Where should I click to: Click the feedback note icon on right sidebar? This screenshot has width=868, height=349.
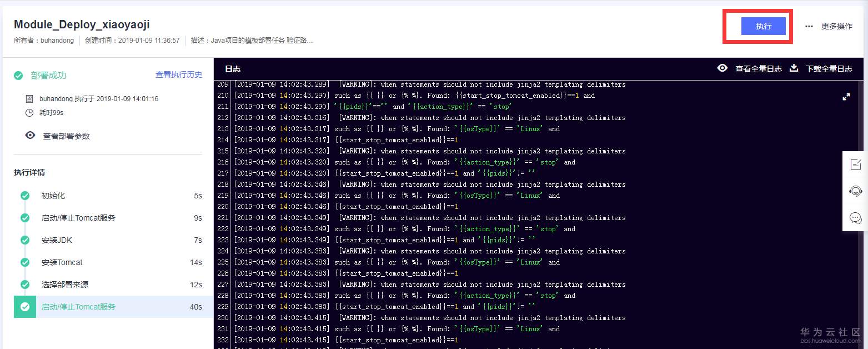[x=855, y=164]
